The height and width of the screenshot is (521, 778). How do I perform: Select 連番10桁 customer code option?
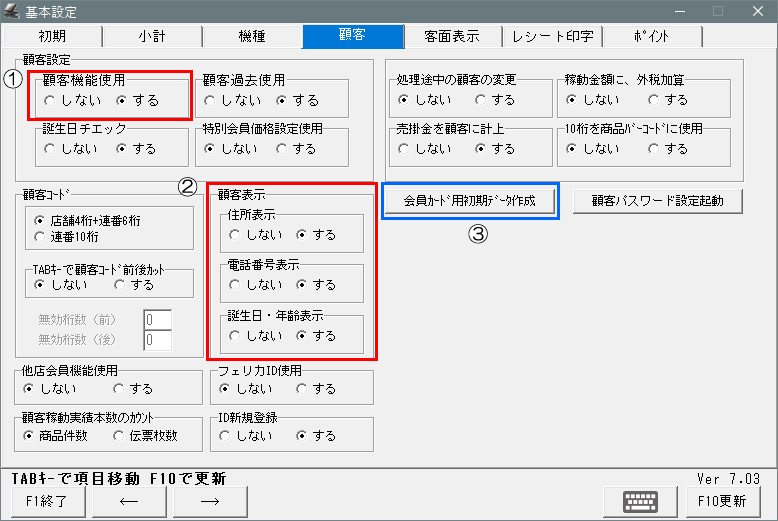tap(40, 236)
